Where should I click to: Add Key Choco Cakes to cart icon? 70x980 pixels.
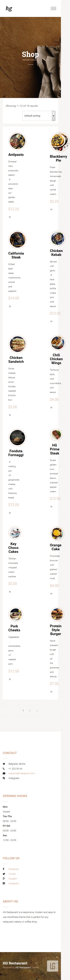[x=9, y=592]
